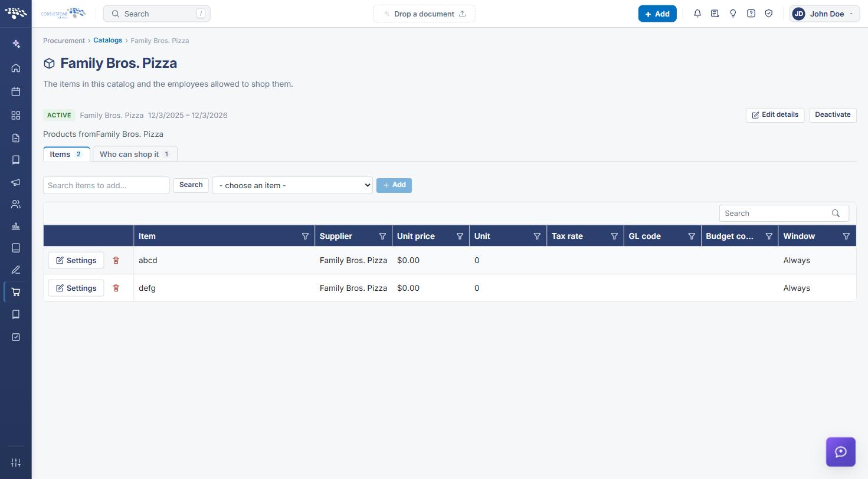Open the sparkle AI assistant sidebar icon
This screenshot has height=479, width=868.
[16, 44]
